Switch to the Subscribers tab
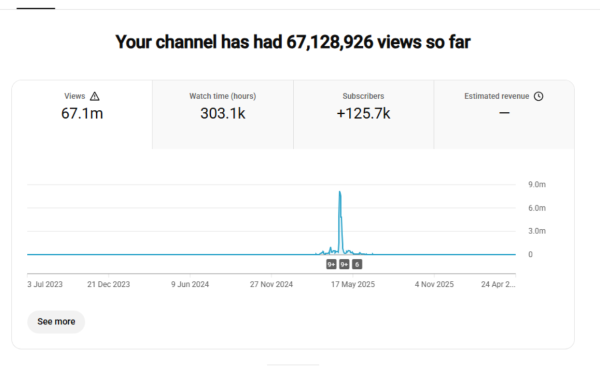Screen dimensions: 600x371 pos(364,114)
